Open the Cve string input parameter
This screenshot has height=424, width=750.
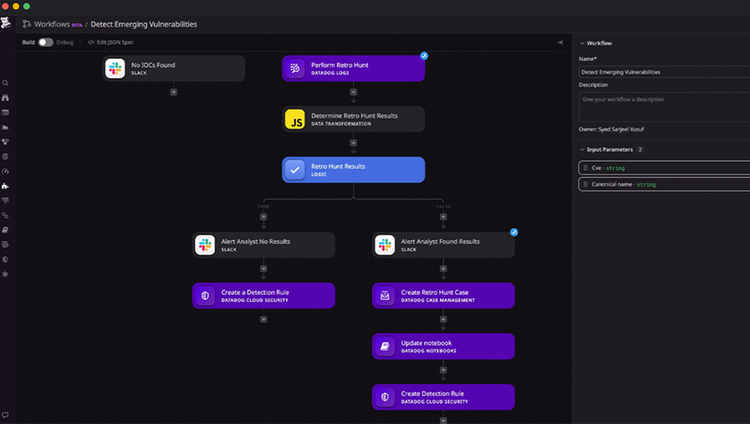(x=664, y=168)
